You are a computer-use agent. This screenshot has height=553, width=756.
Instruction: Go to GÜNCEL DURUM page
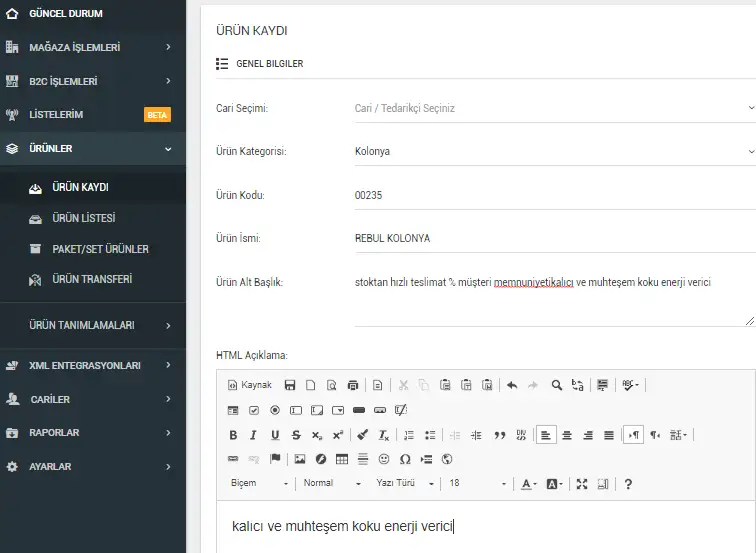point(93,13)
